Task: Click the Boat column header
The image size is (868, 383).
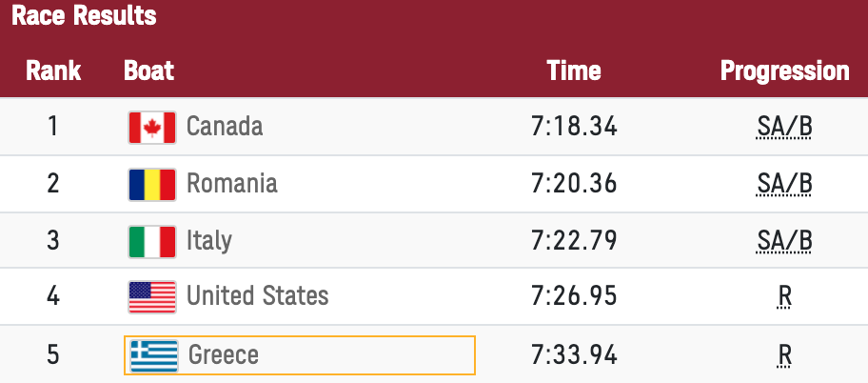Action: [x=148, y=71]
